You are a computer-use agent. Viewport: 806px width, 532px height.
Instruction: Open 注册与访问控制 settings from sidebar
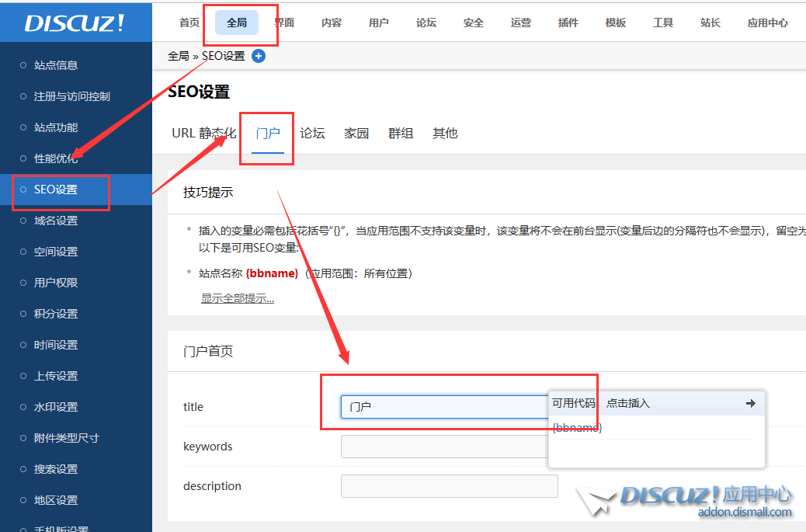pyautogui.click(x=70, y=96)
